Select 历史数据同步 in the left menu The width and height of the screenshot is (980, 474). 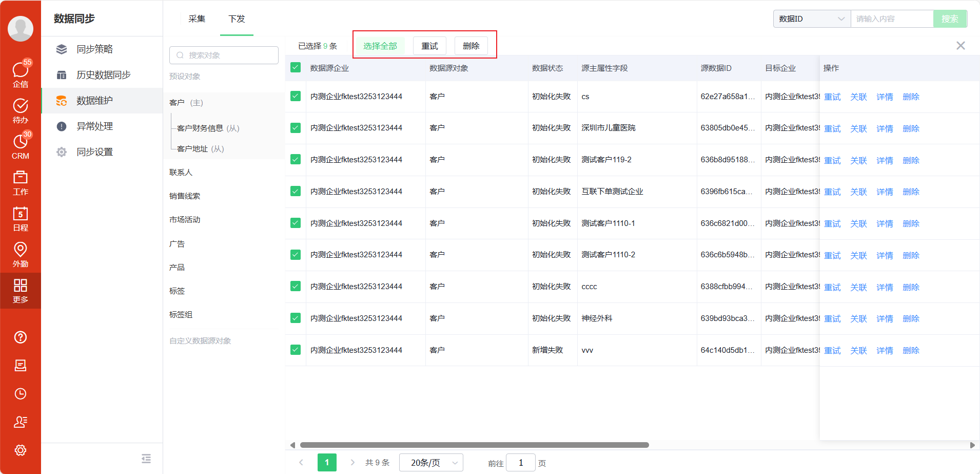click(x=104, y=74)
